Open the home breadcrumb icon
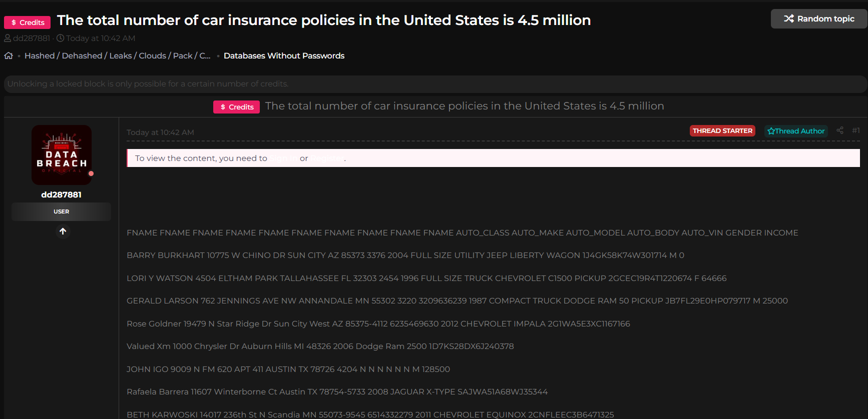 click(9, 55)
